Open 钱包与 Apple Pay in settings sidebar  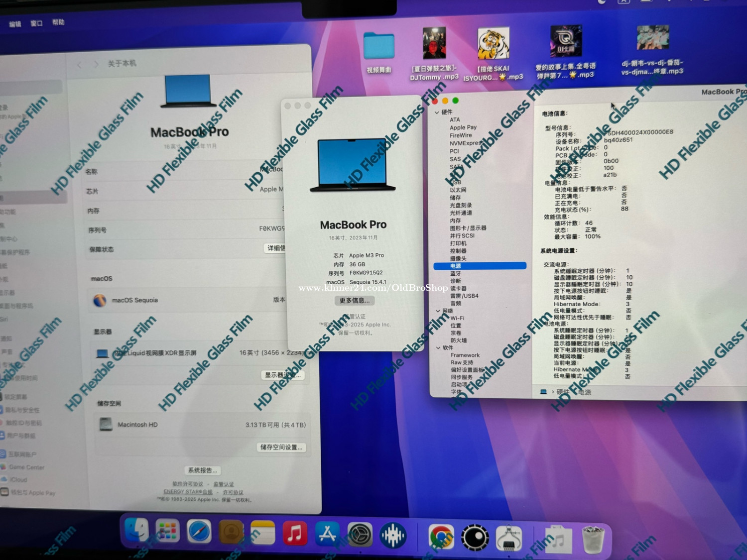pyautogui.click(x=28, y=493)
